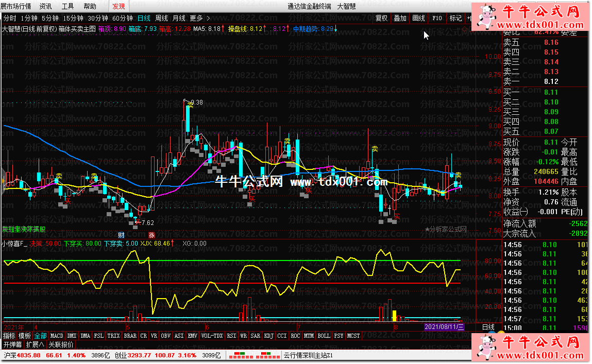
Task: Switch chart to 分时 view
Action: click(x=10, y=18)
